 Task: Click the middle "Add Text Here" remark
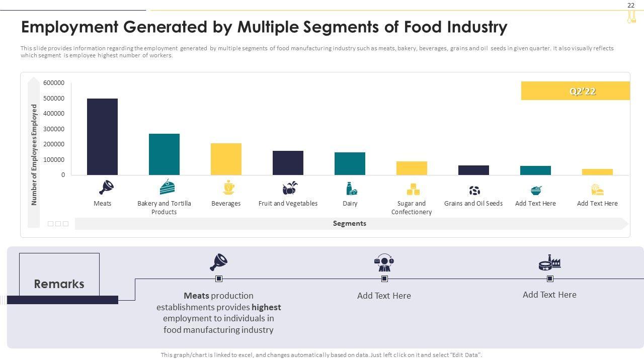coord(384,296)
